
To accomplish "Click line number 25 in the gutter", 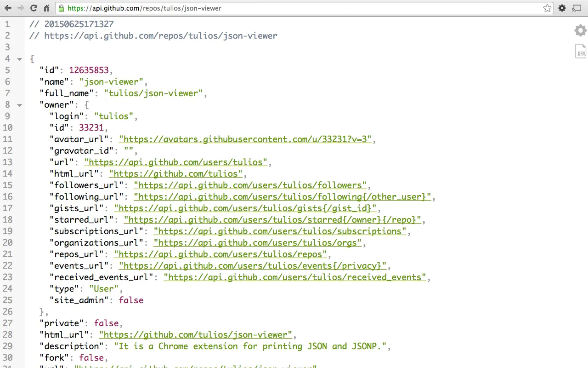I will tap(7, 300).
